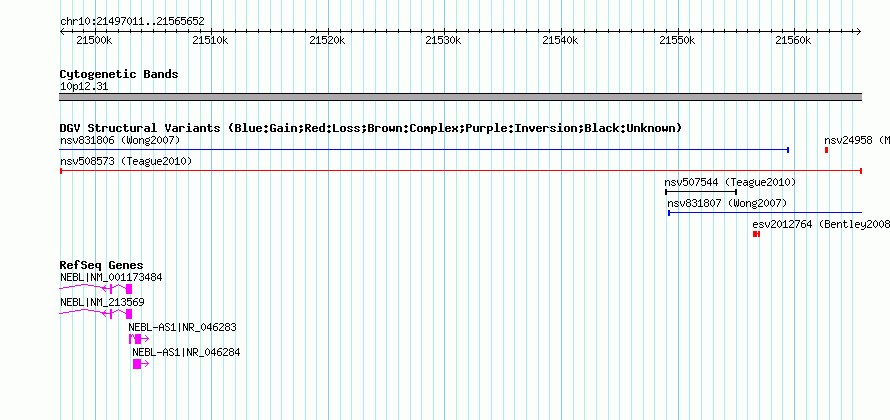Click the 10p12.31 band label
The width and height of the screenshot is (890, 420).
84,87
